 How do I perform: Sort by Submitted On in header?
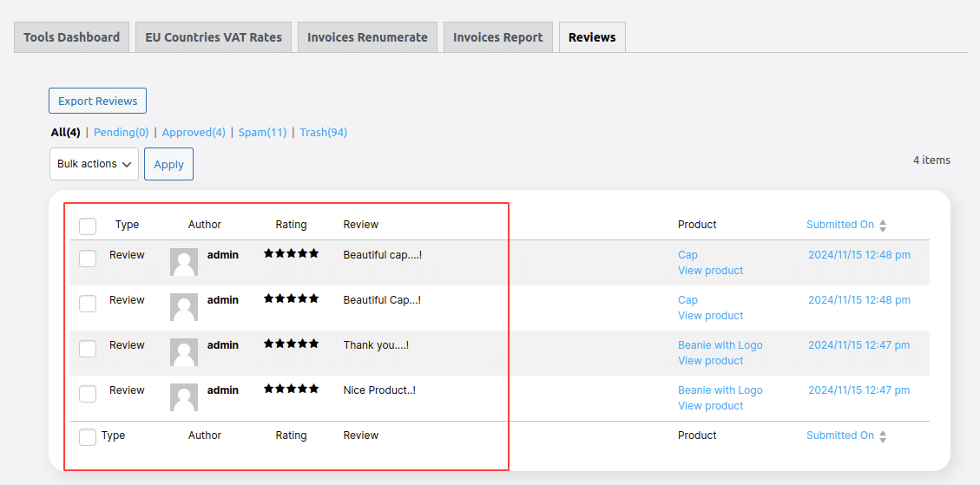point(840,225)
